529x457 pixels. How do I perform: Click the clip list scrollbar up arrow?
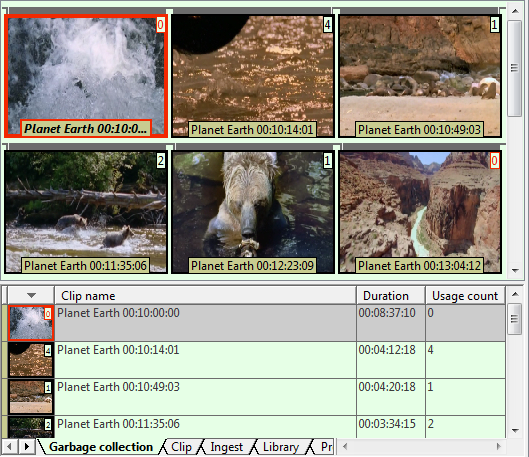click(515, 294)
